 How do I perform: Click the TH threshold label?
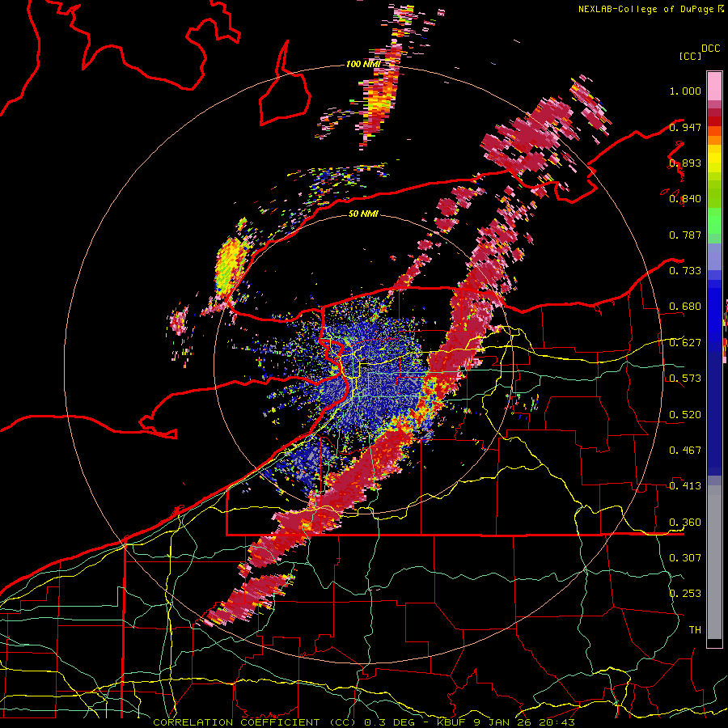pyautogui.click(x=695, y=629)
